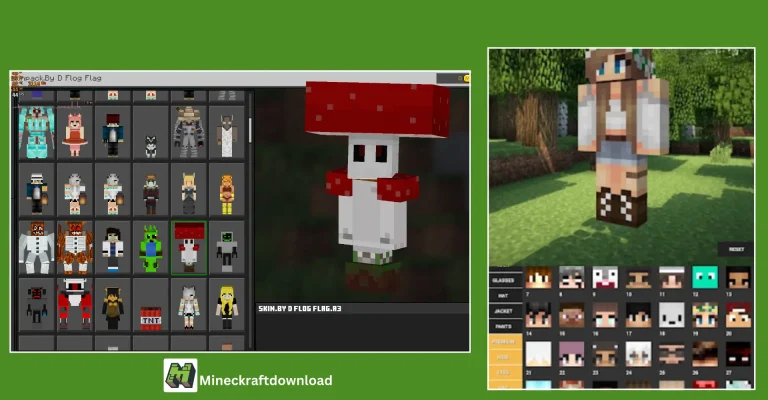Choose the long blonde hair black outfit skin

(x=227, y=305)
